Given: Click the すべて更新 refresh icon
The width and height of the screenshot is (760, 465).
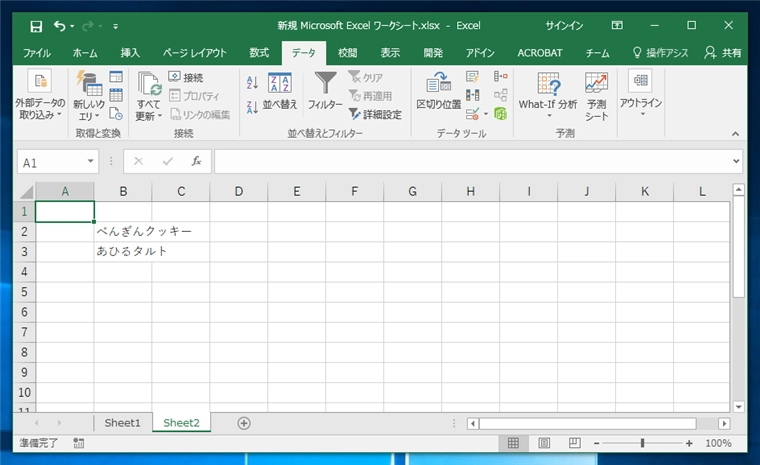Looking at the screenshot, I should pyautogui.click(x=148, y=84).
